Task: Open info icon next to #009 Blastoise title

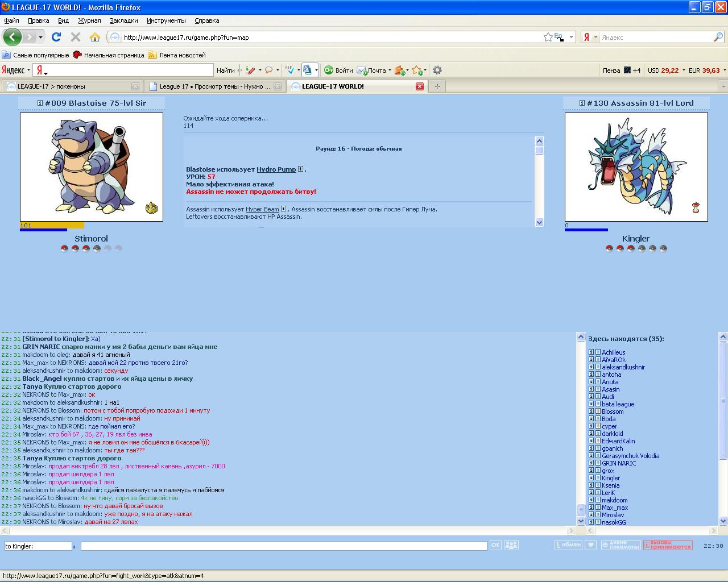Action: [x=40, y=103]
